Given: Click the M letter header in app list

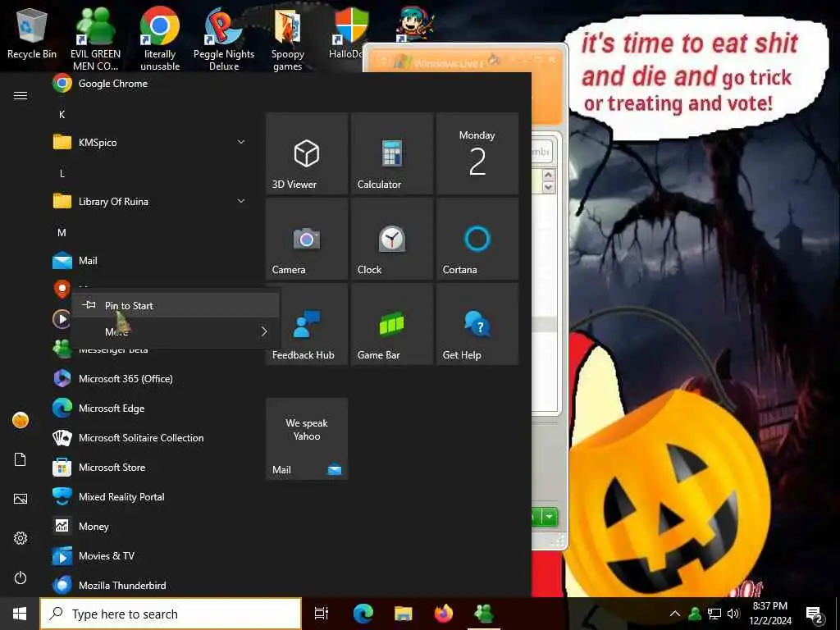Looking at the screenshot, I should pyautogui.click(x=62, y=232).
